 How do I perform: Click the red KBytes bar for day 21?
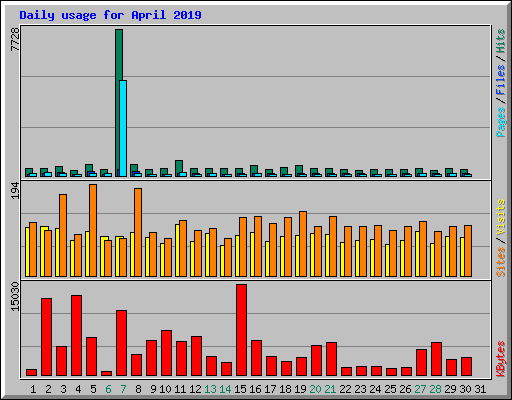332,359
